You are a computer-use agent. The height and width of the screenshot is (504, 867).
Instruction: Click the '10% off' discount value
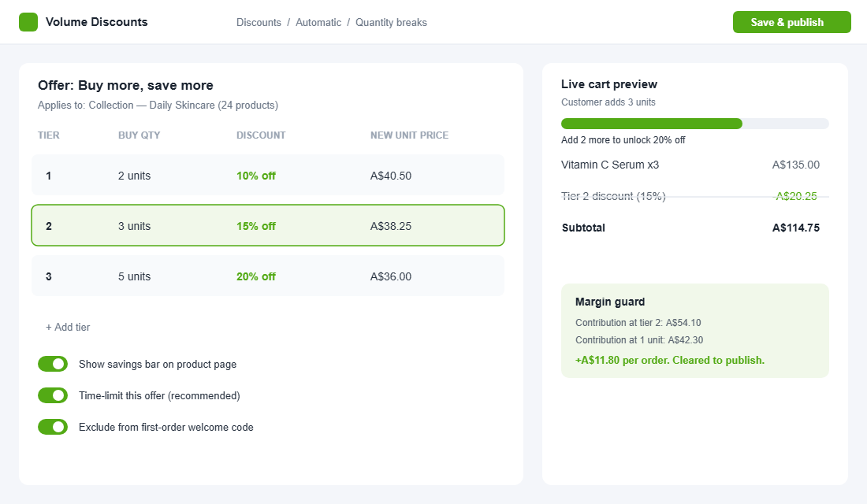coord(256,176)
